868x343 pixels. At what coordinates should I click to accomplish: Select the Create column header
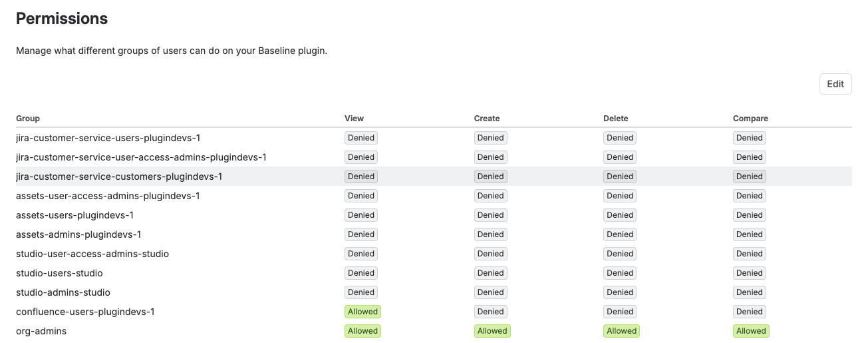(487, 119)
